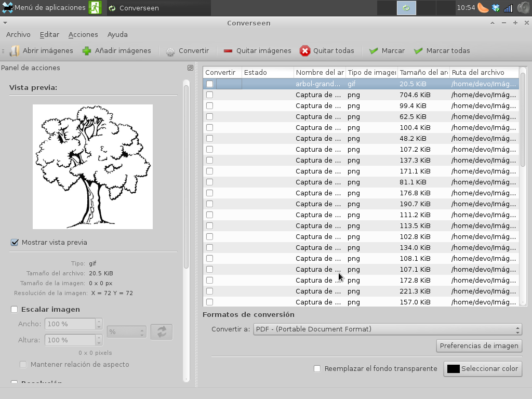The height and width of the screenshot is (399, 532).
Task: Expand the Resolución section
Action: tap(15, 383)
